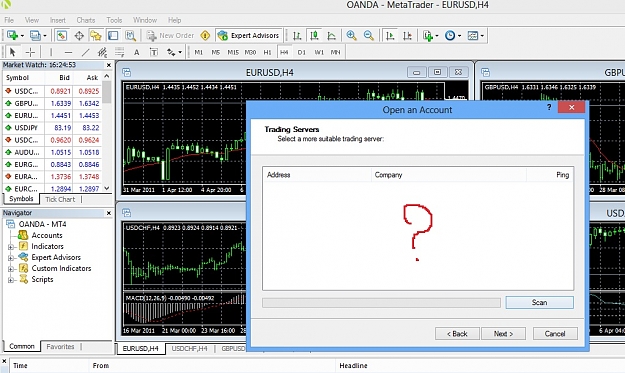
Task: Open the View menu
Action: coord(31,20)
